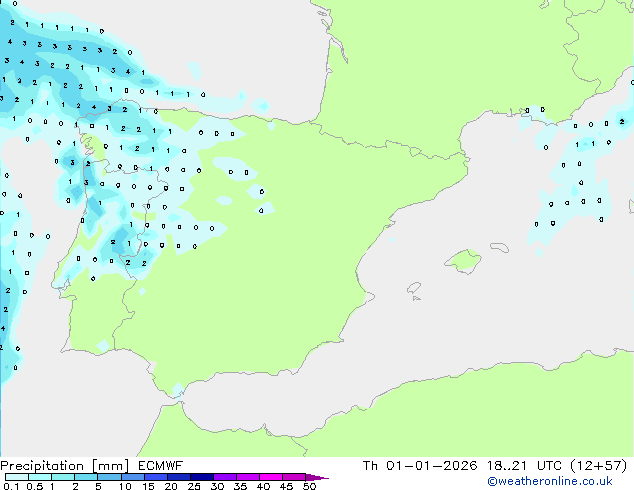Image resolution: width=634 pixels, height=490 pixels.
Task: Select the 0.5–1 mm legend color swatch
Action: click(40, 477)
